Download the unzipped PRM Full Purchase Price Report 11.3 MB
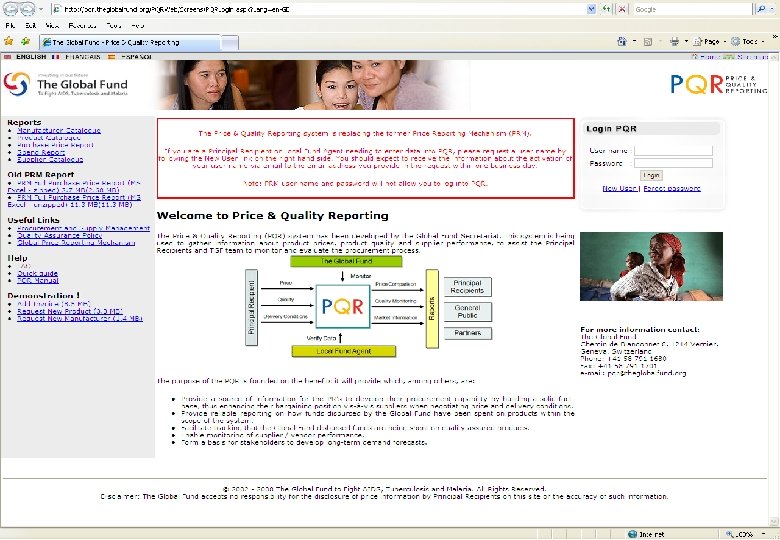780x540 pixels. coord(74,201)
